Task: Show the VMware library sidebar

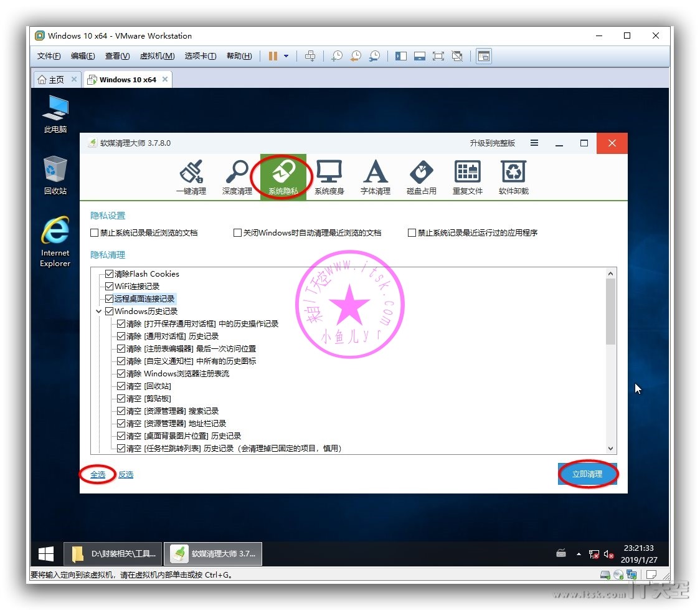Action: click(x=401, y=56)
